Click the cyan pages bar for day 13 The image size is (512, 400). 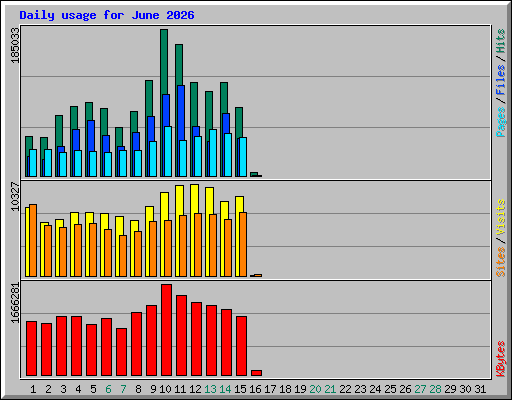(213, 153)
